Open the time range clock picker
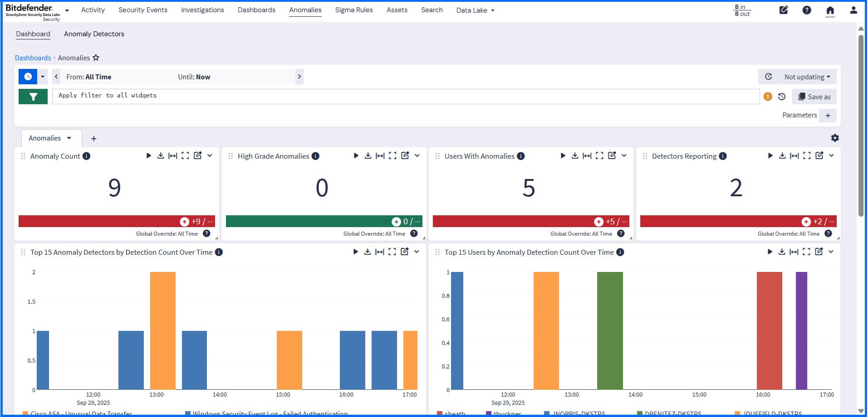 [27, 76]
